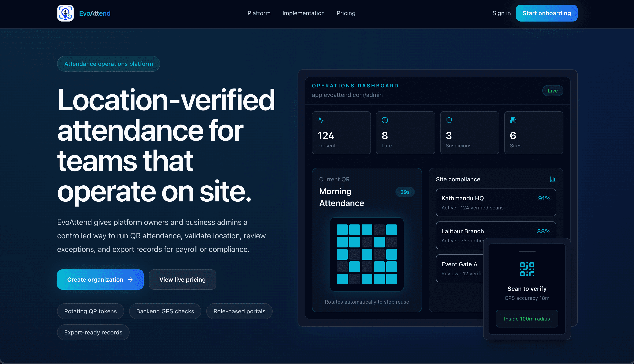Click the 'Scan to verify' text
The image size is (634, 364).
tap(527, 288)
